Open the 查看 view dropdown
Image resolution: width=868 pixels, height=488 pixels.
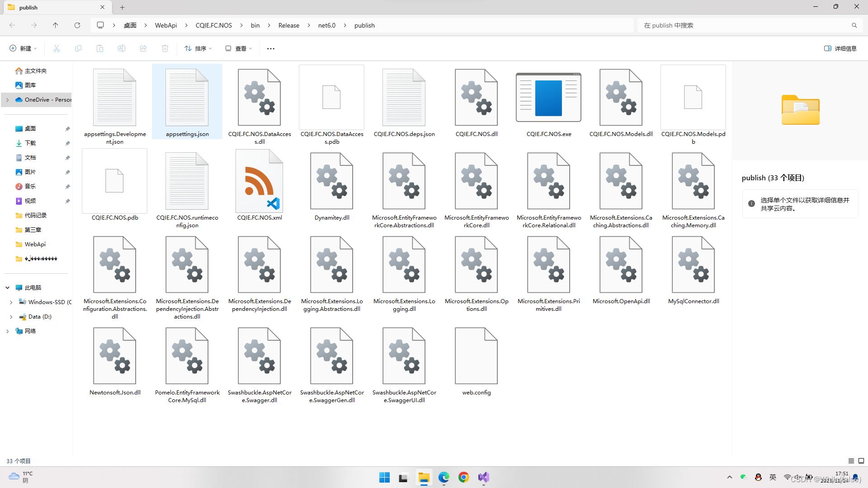[x=239, y=48]
